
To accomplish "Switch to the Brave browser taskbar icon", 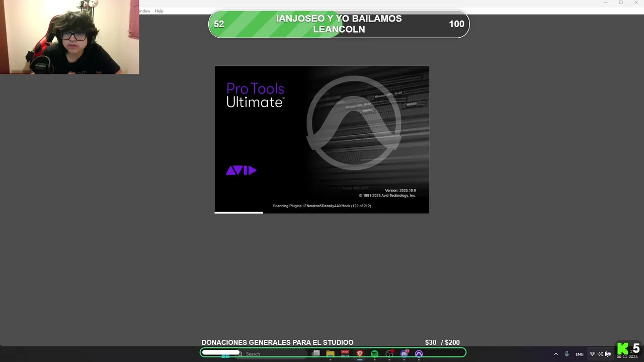I will tap(360, 353).
